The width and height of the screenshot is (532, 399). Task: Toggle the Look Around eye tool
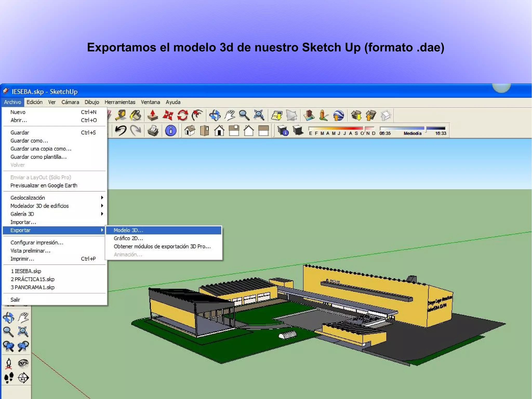pos(23,363)
